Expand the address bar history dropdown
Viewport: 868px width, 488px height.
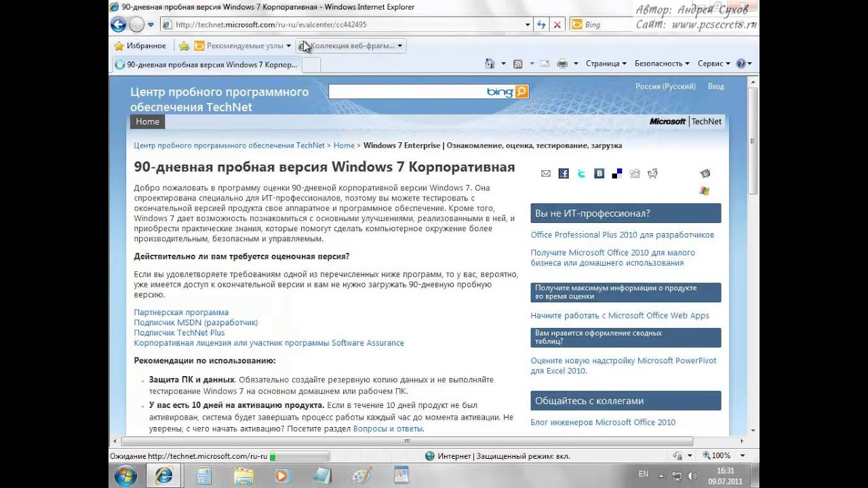click(x=528, y=24)
